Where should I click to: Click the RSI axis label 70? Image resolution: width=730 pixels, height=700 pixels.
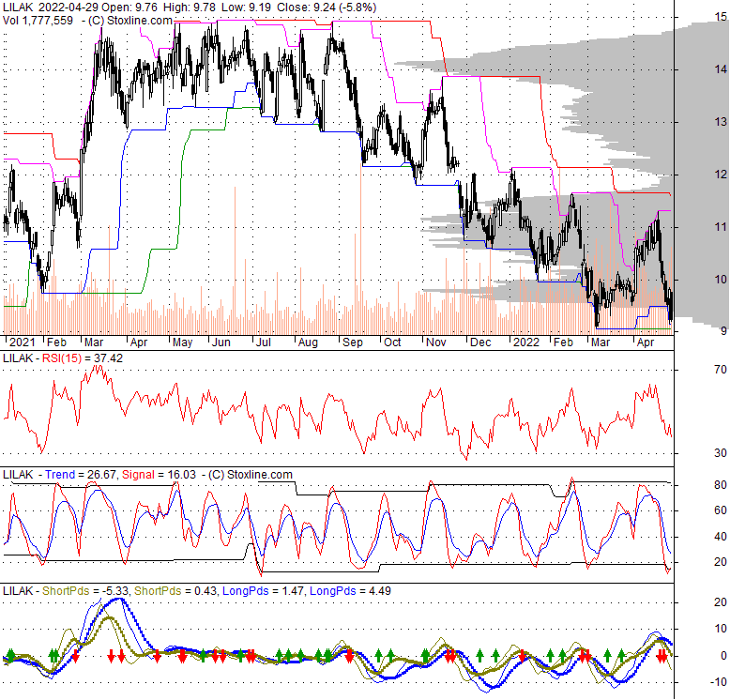point(721,370)
